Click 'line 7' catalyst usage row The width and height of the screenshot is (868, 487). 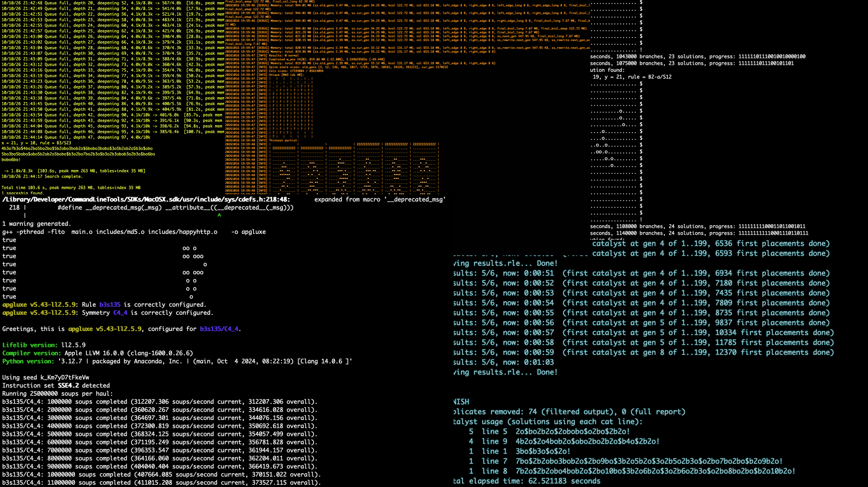coord(625,462)
